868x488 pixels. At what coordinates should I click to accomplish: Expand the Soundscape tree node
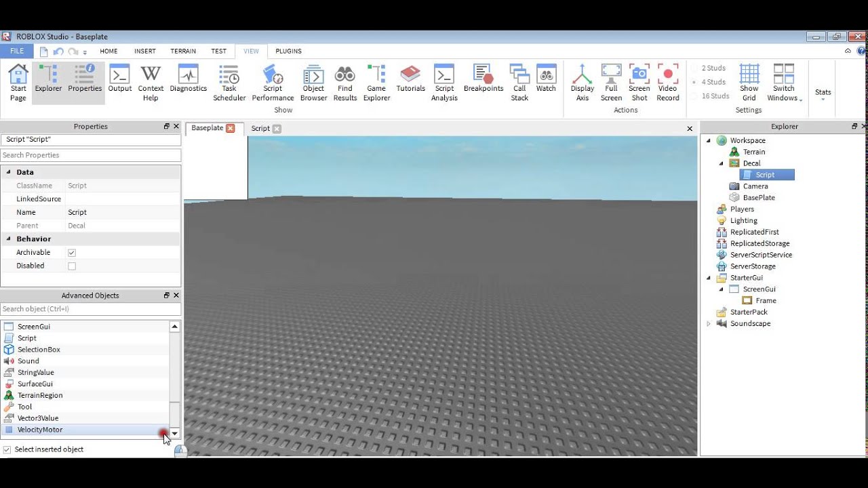pyautogui.click(x=709, y=324)
